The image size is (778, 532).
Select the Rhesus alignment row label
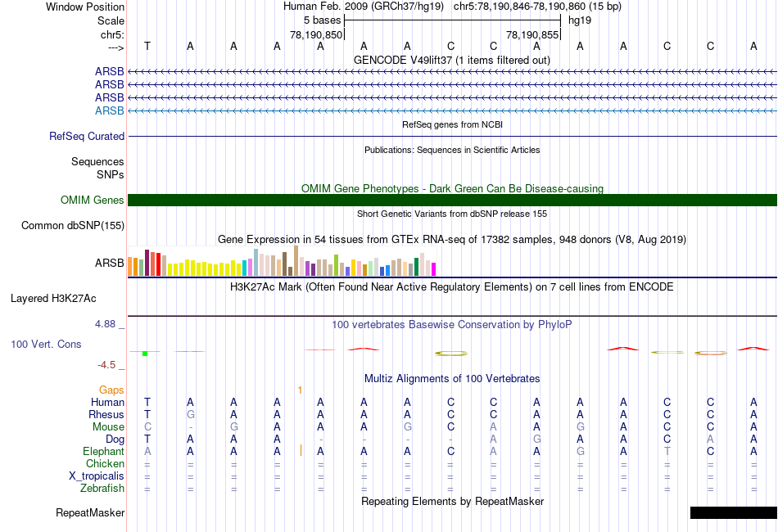click(x=106, y=414)
